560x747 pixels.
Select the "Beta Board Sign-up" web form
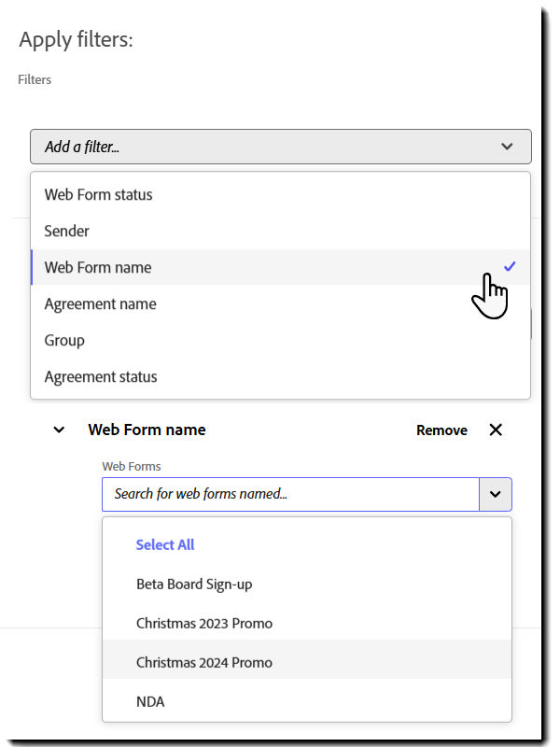(x=193, y=584)
